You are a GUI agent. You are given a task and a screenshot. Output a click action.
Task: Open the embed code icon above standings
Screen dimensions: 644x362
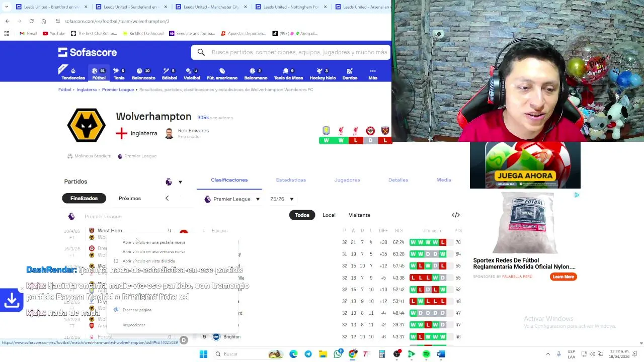pyautogui.click(x=456, y=215)
